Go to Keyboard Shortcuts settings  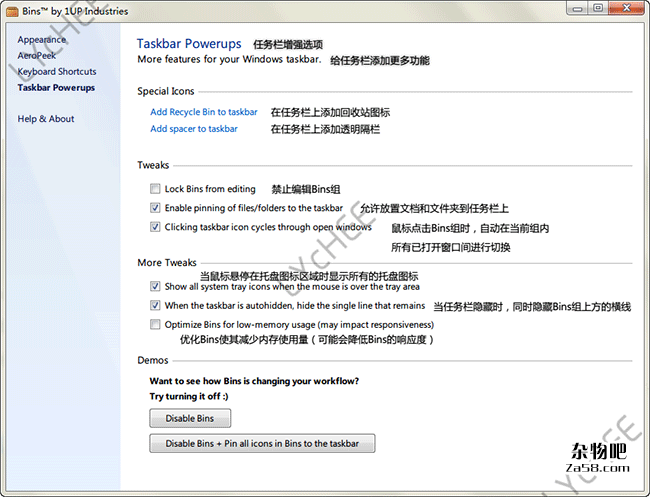click(x=57, y=71)
